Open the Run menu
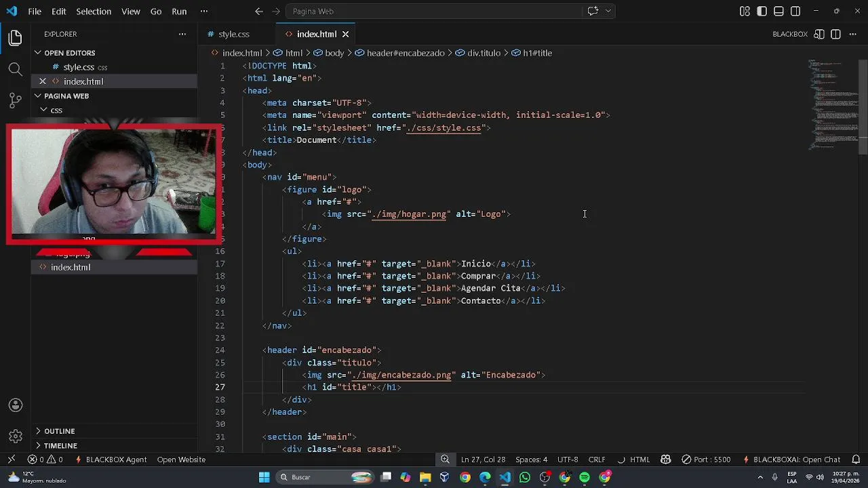868x488 pixels. (179, 12)
